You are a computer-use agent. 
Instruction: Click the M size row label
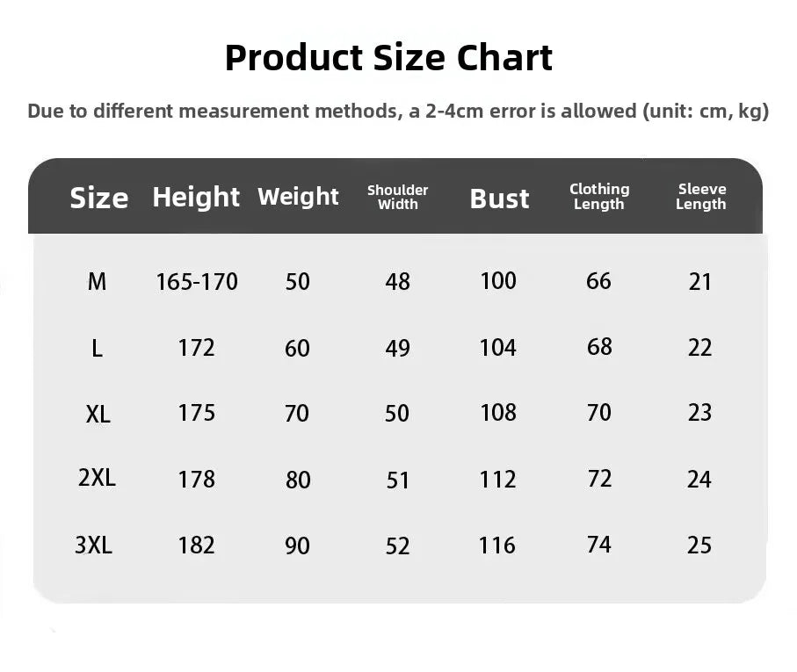pos(97,281)
